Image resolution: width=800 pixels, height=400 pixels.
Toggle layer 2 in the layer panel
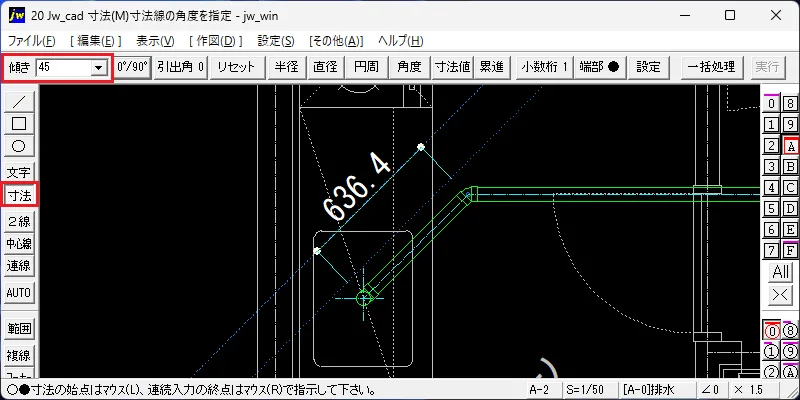click(771, 146)
